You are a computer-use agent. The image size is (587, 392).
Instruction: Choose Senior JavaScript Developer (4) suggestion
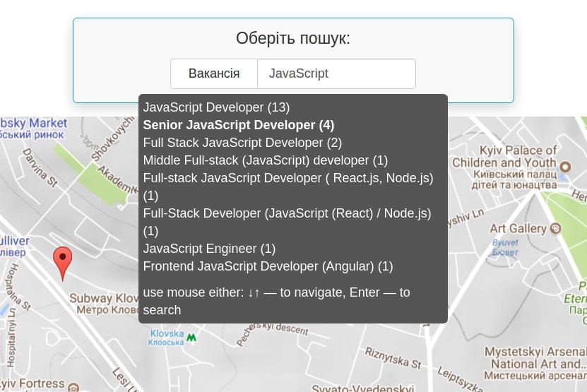[x=238, y=125]
